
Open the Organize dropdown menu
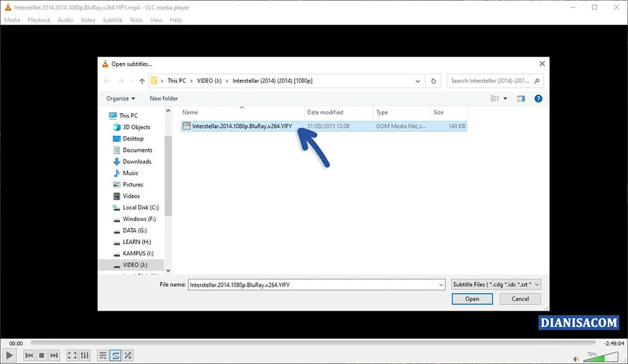pyautogui.click(x=120, y=99)
